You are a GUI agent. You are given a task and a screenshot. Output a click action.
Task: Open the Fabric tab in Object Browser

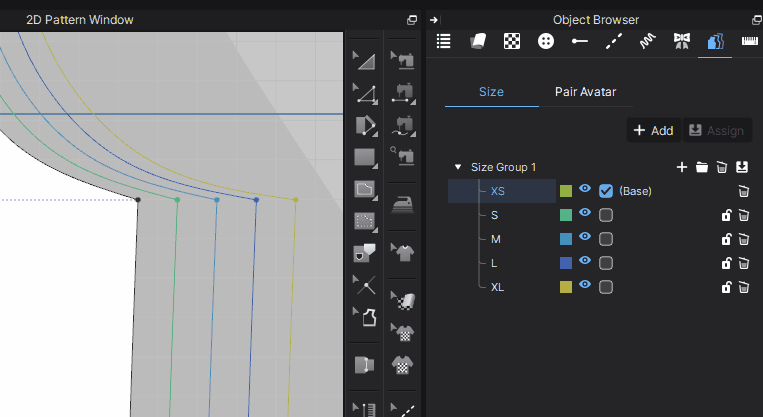[478, 41]
